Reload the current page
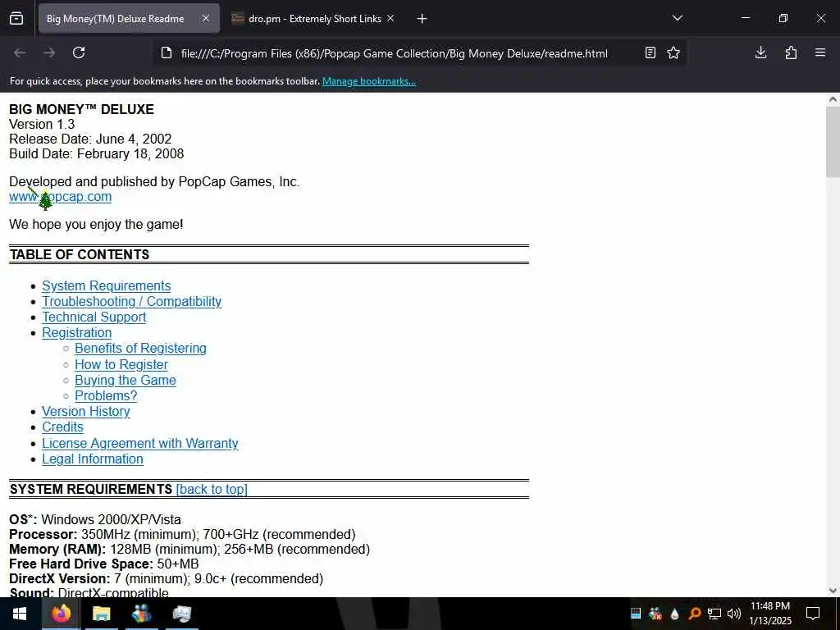Viewport: 840px width, 630px height. [79, 53]
